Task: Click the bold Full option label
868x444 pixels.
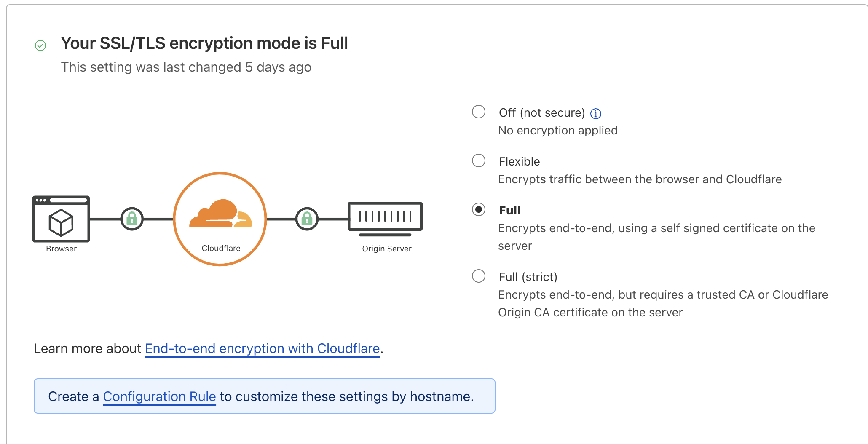Action: point(509,210)
